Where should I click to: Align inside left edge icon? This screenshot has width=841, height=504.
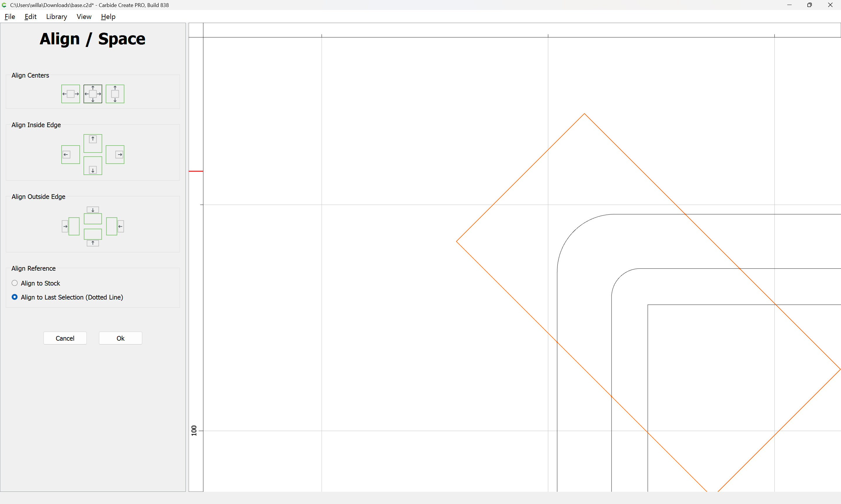70,155
